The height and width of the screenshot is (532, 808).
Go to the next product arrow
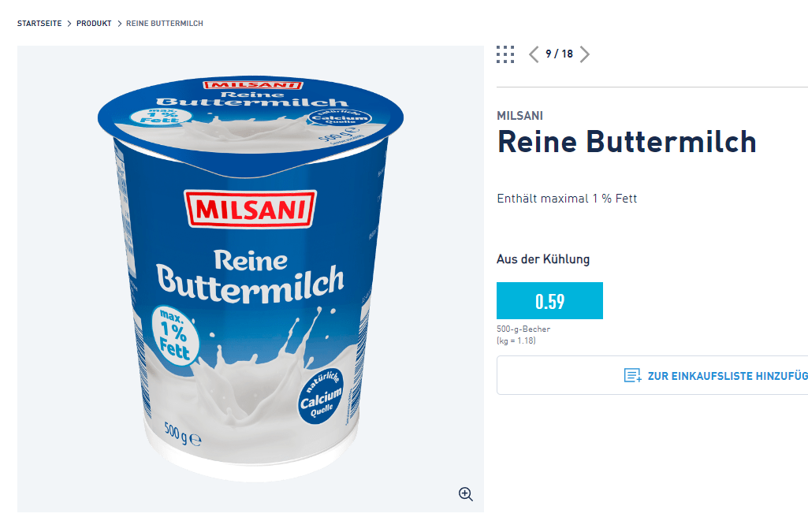tap(584, 54)
